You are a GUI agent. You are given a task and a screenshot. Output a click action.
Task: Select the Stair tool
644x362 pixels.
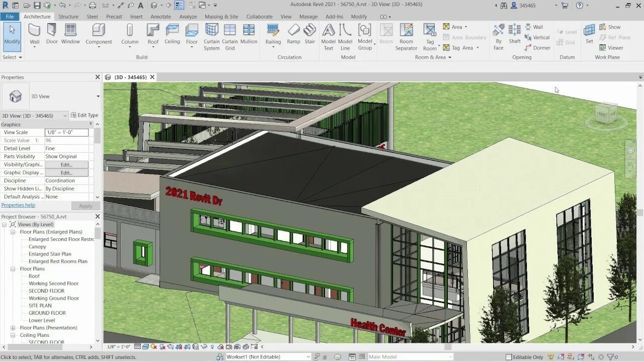pyautogui.click(x=310, y=35)
